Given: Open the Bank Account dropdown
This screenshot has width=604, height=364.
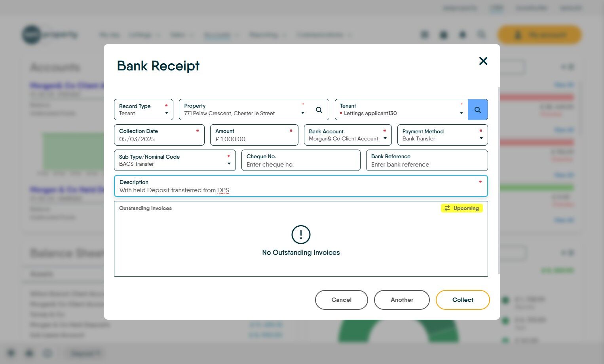Looking at the screenshot, I should click(348, 135).
